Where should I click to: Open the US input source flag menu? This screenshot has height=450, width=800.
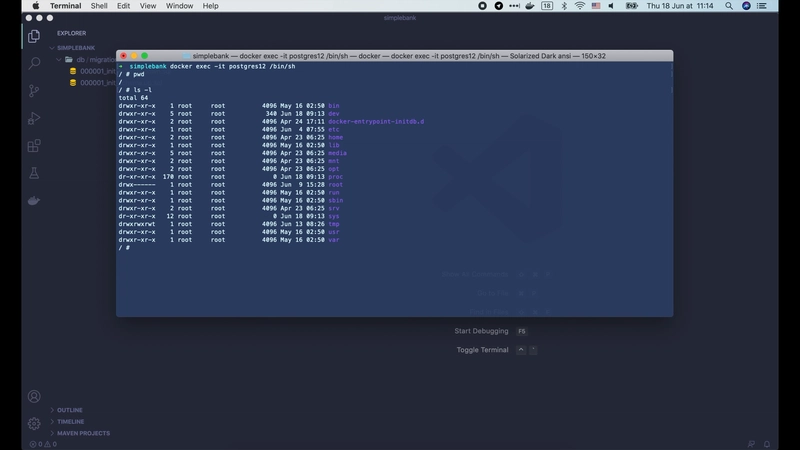tap(596, 6)
